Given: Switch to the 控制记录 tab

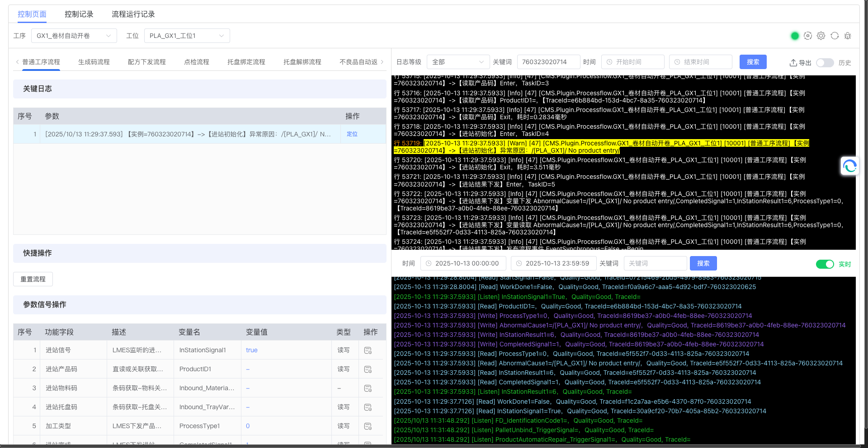Looking at the screenshot, I should click(79, 14).
